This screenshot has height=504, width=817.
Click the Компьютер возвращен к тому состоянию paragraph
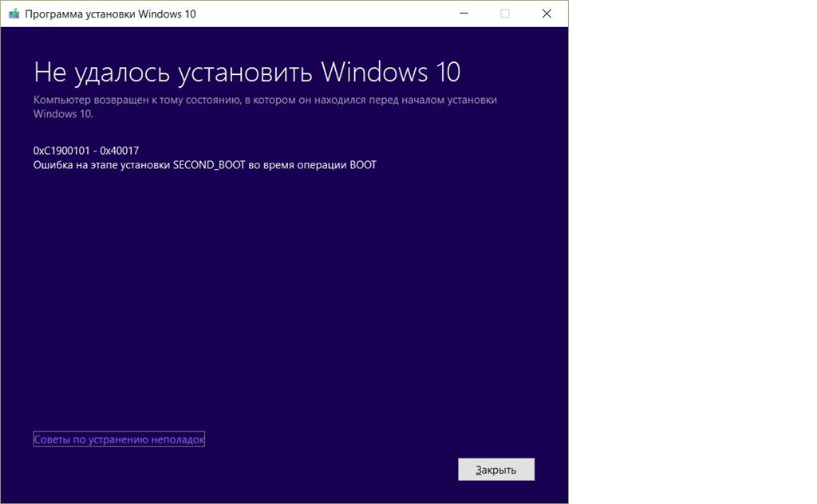(265, 106)
